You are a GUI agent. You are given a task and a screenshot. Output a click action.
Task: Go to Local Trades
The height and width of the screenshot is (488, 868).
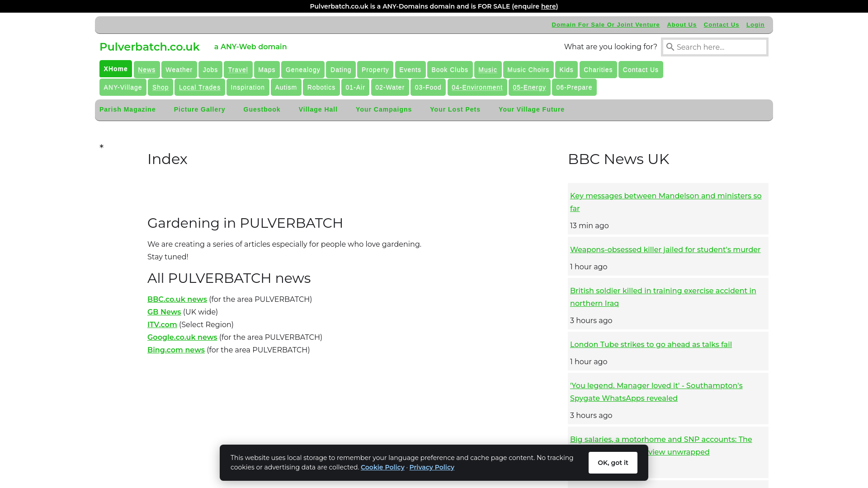pos(200,87)
